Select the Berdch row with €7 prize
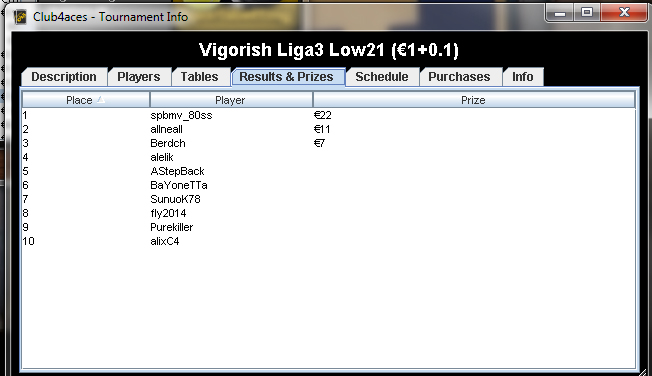 pos(328,143)
